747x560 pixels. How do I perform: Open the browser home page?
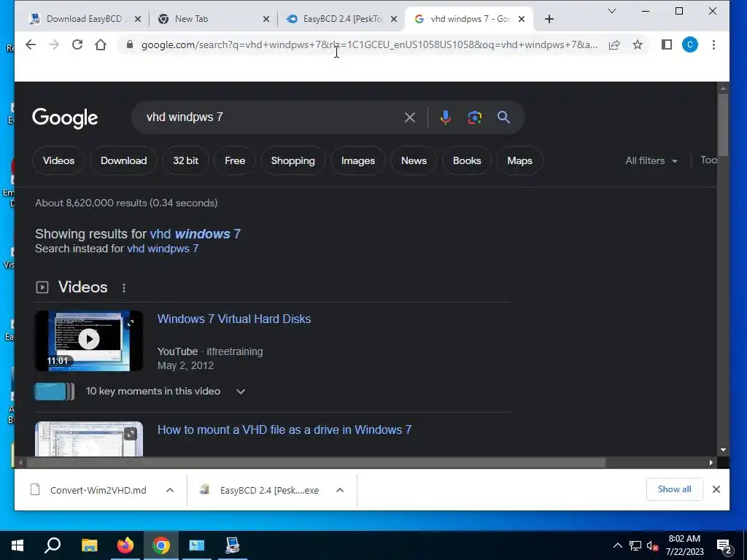(x=101, y=44)
